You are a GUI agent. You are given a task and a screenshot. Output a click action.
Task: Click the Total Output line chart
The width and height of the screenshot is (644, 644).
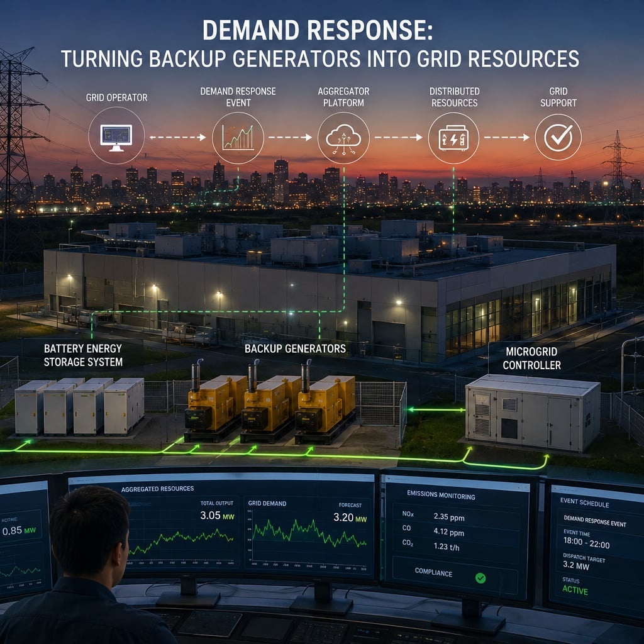[180, 542]
